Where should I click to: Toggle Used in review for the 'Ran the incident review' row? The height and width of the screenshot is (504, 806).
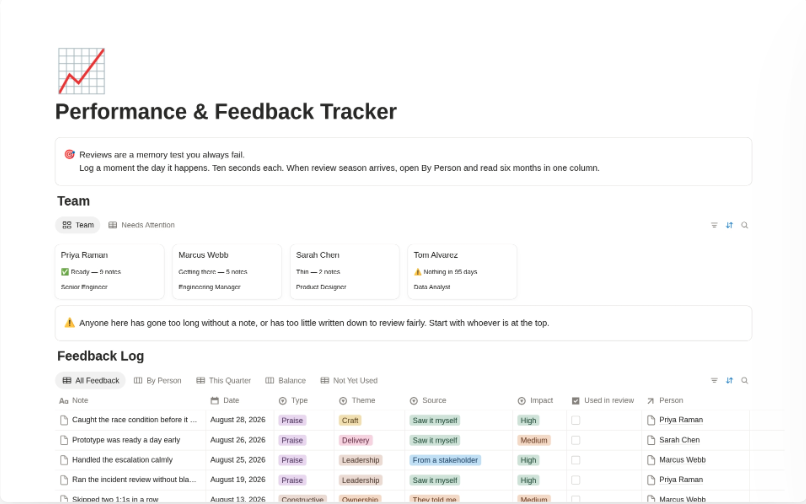pyautogui.click(x=576, y=480)
